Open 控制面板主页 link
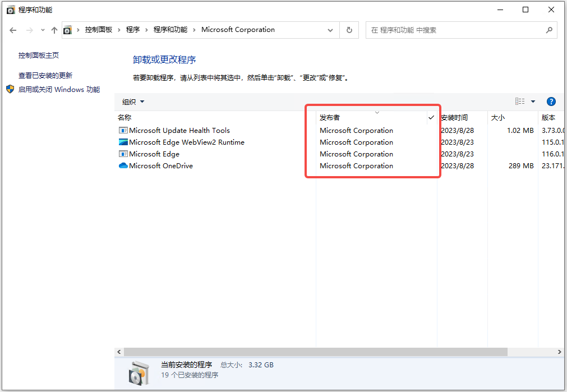 coord(39,56)
